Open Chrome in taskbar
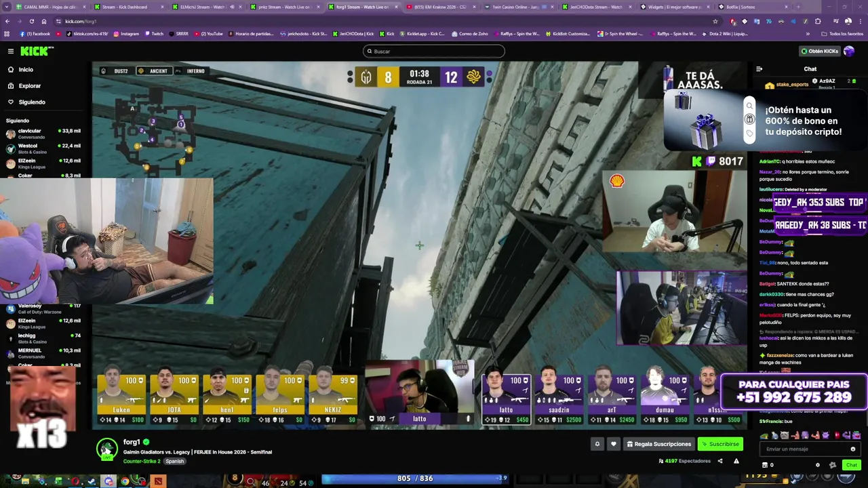868x488 pixels. (125, 482)
